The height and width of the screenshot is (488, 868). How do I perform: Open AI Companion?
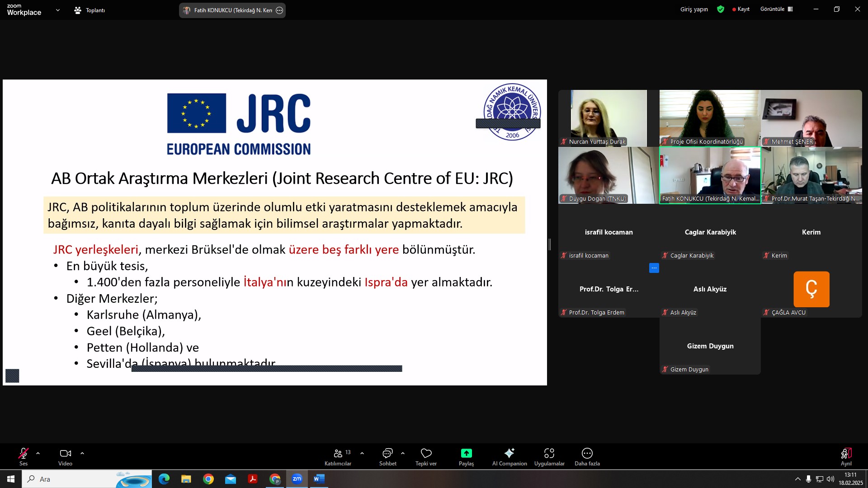pos(509,456)
